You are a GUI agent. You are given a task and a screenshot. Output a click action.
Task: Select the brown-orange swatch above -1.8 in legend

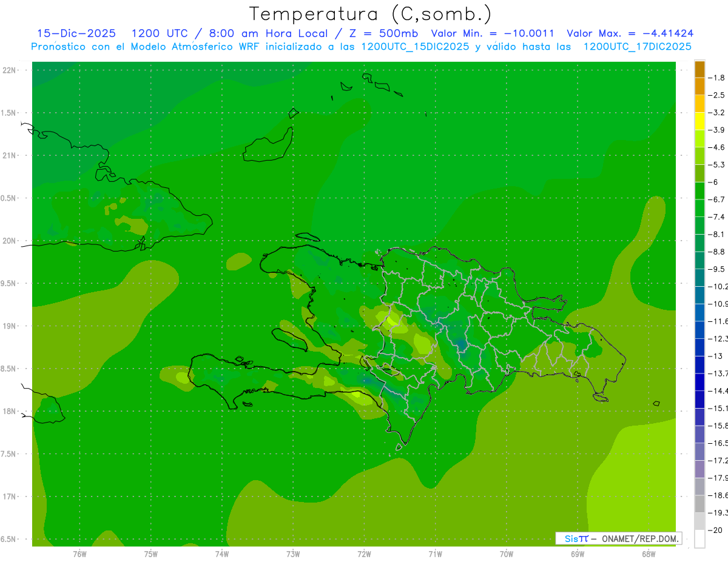pos(699,69)
